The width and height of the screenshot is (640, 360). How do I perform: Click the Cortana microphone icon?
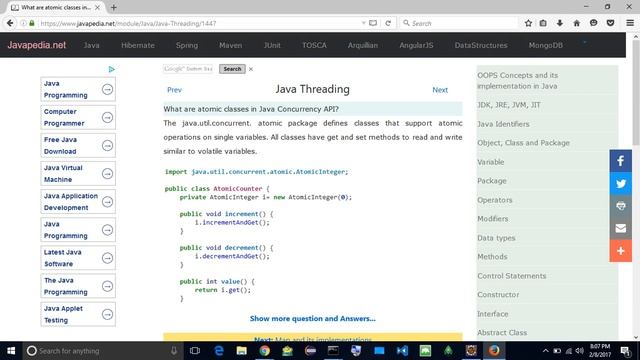click(x=174, y=351)
